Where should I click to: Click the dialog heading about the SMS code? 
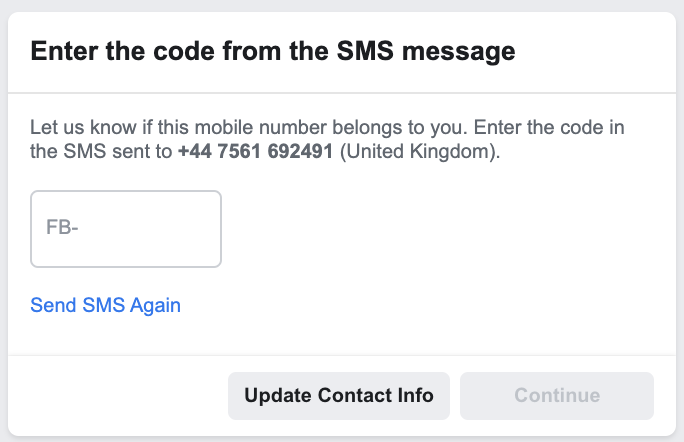tap(273, 51)
